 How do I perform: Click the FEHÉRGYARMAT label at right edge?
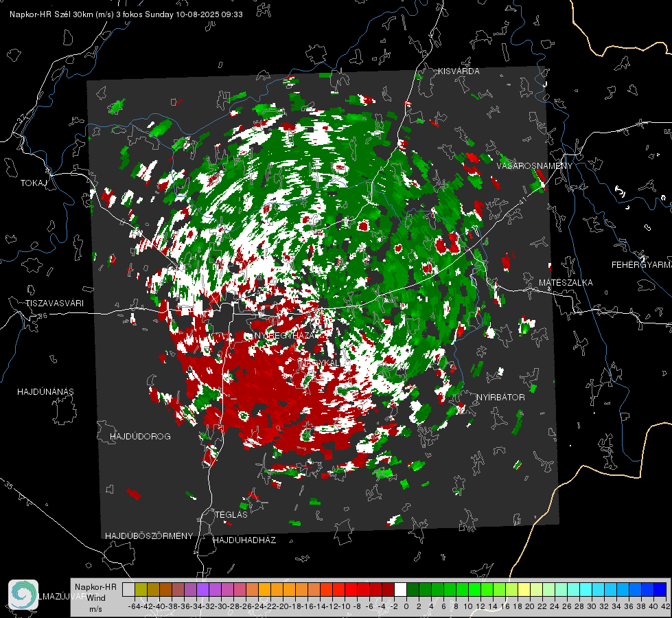[641, 265]
